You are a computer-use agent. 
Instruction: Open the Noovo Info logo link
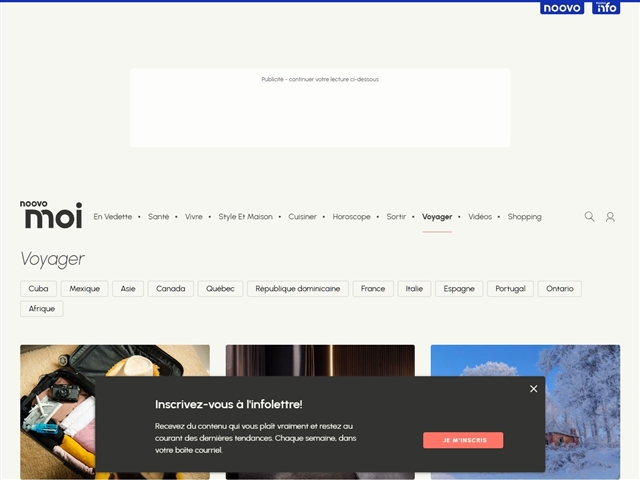pos(606,8)
